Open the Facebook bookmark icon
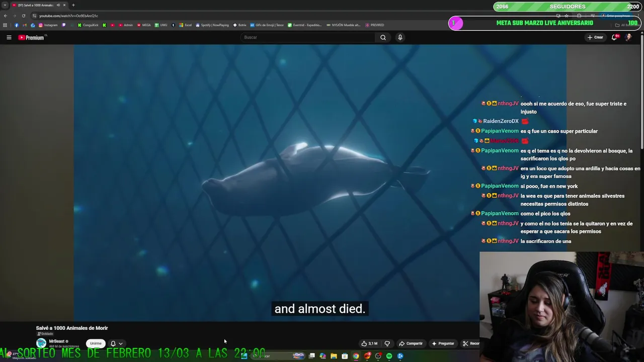 [x=17, y=25]
